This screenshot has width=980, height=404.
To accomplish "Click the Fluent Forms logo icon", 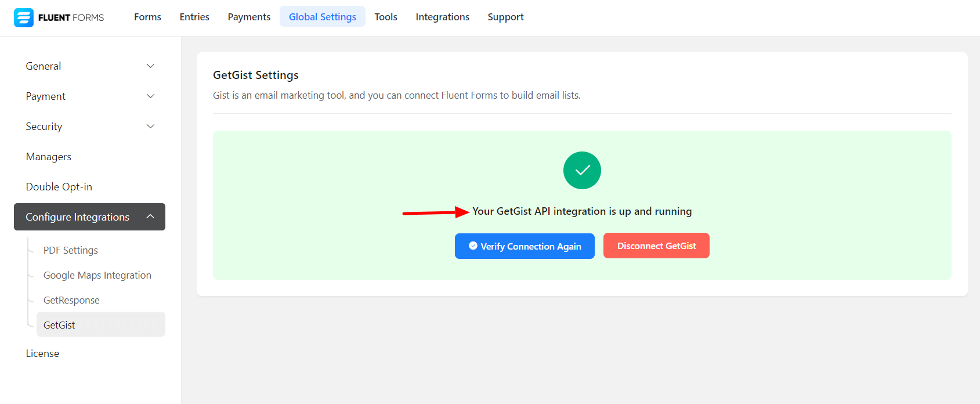I will 24,17.
